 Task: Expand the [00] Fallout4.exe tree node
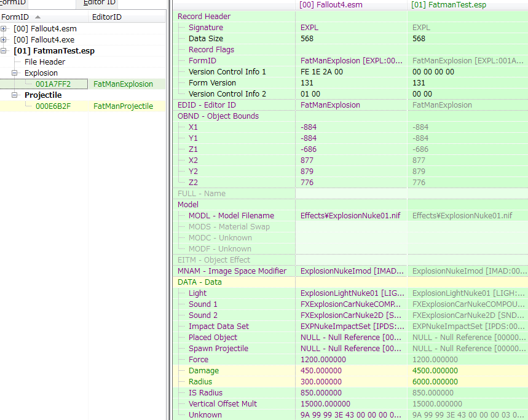pos(3,40)
